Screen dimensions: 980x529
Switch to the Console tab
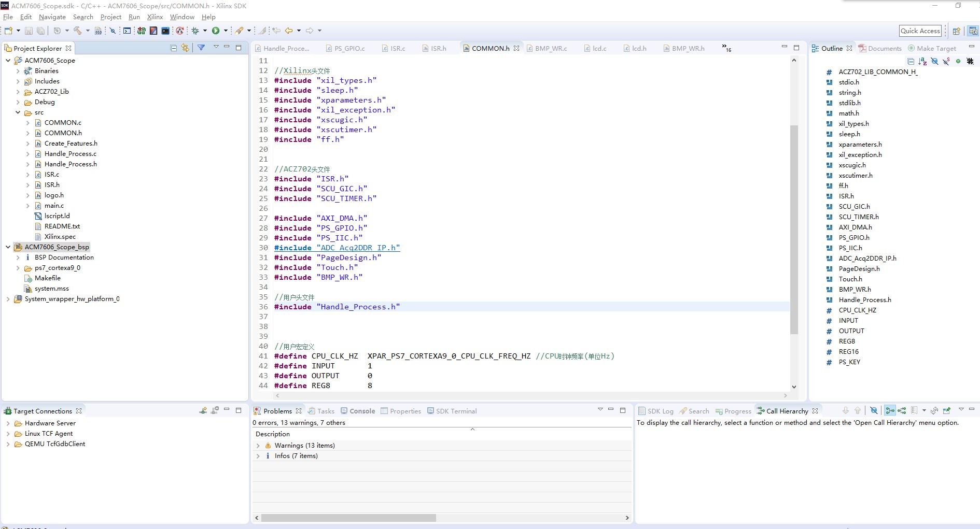(x=358, y=411)
